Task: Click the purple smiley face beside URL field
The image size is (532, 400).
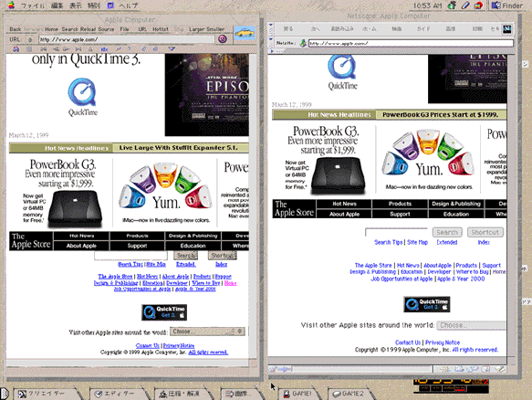Action: 223,39
